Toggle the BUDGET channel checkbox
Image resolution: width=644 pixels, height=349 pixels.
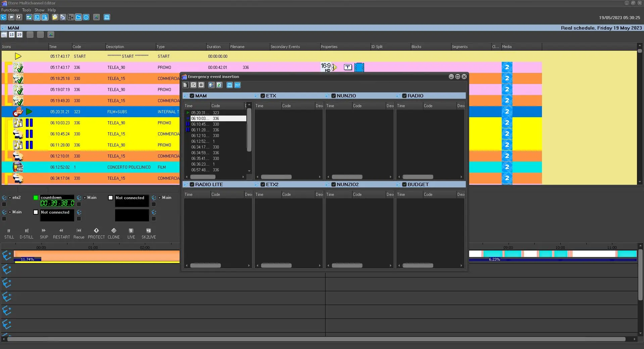coord(404,185)
